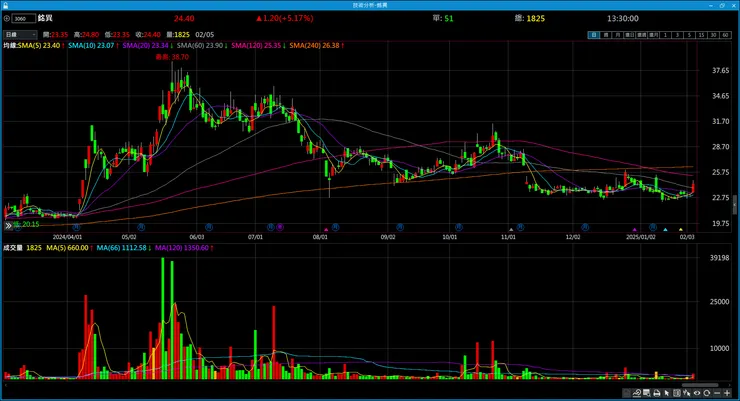740x401 pixels.
Task: Click the 均線 moving average label
Action: (x=10, y=45)
